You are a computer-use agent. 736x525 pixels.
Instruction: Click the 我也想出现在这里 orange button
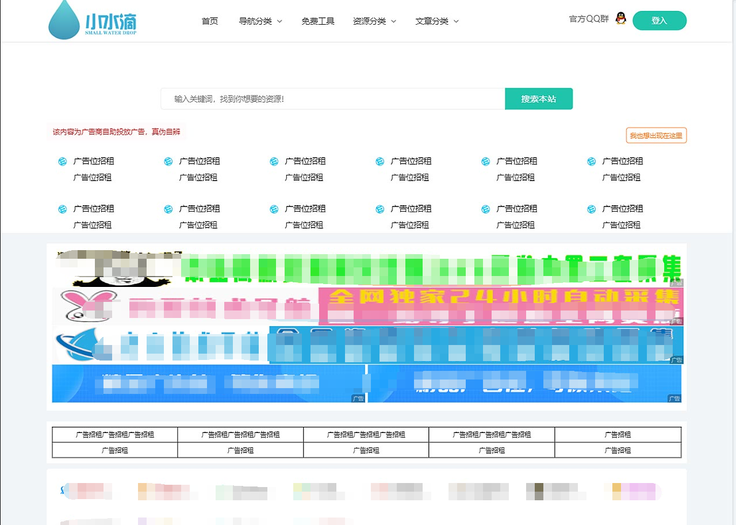pos(656,135)
